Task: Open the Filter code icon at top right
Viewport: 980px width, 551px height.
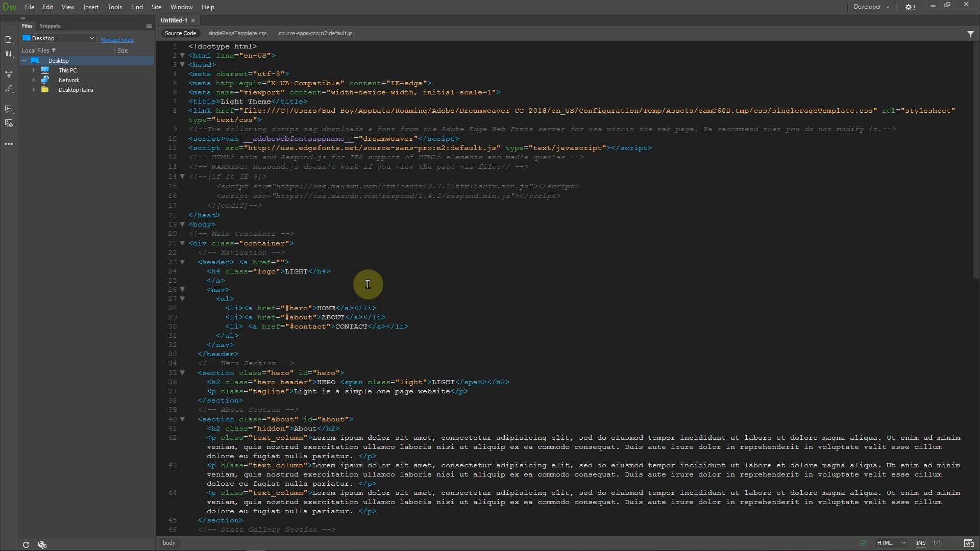Action: click(x=970, y=34)
